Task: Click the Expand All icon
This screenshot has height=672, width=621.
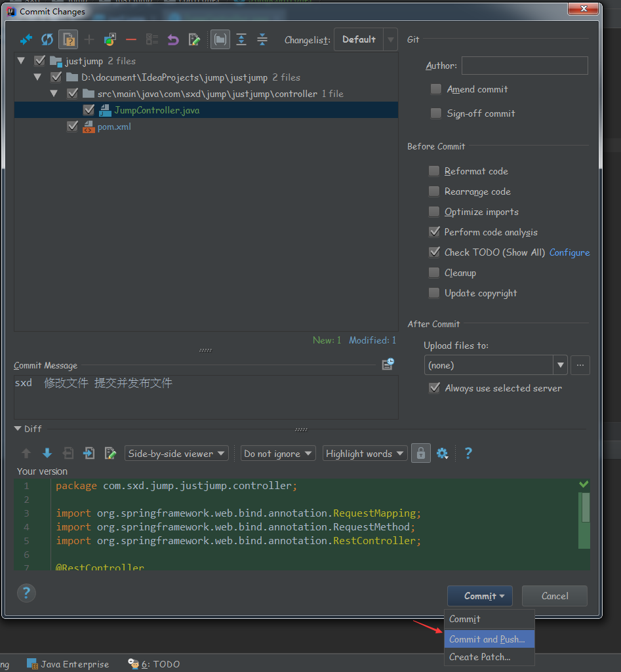Action: pyautogui.click(x=241, y=40)
